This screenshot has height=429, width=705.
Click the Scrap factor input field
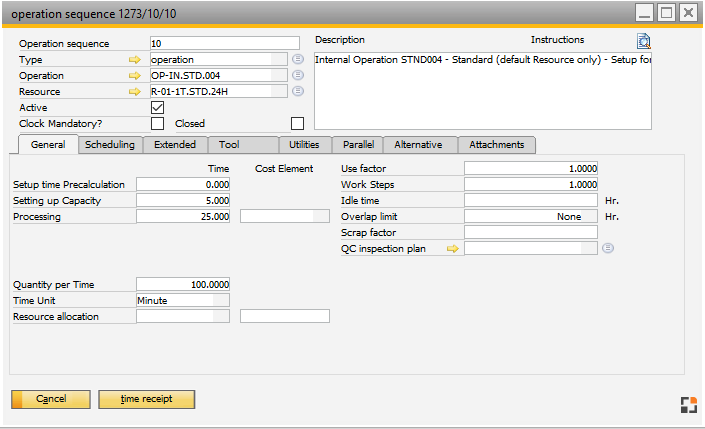click(x=530, y=232)
